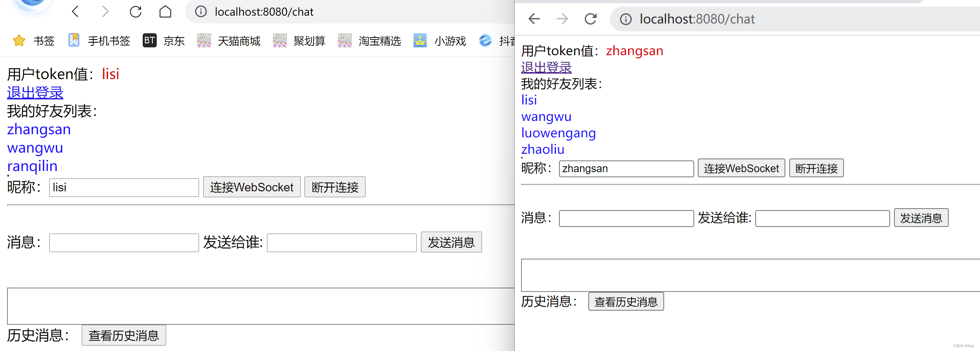
Task: Reload page in right browser window
Action: [x=590, y=18]
